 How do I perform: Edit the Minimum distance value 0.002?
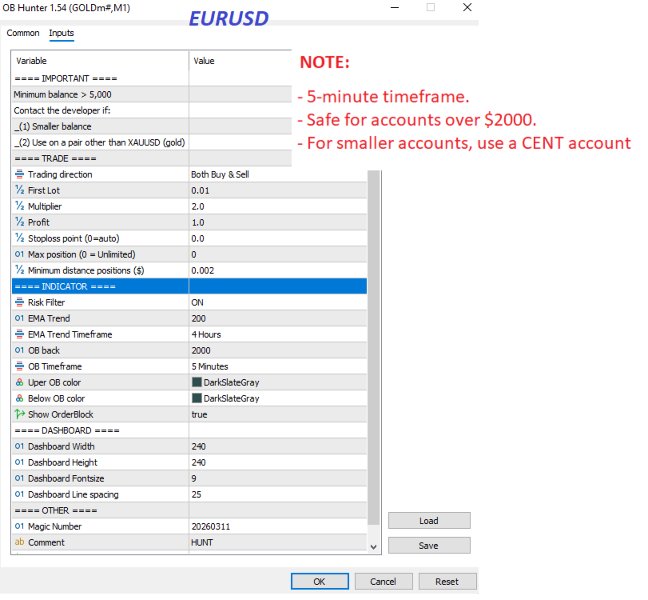pos(278,271)
